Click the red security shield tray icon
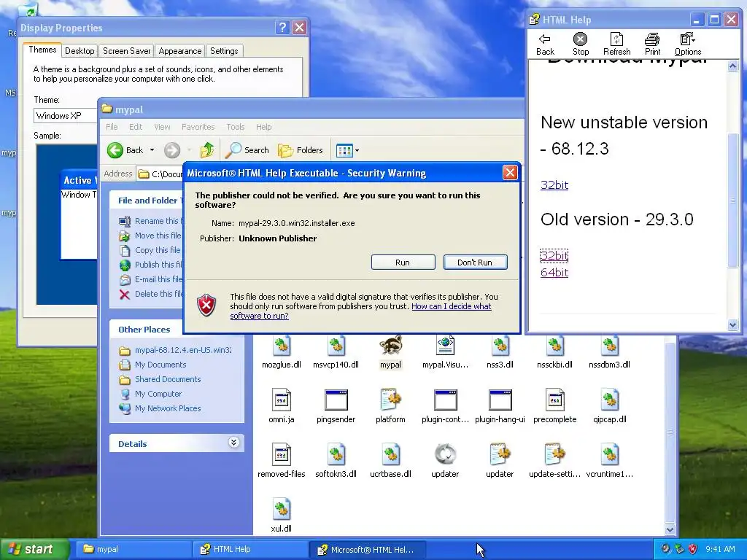The height and width of the screenshot is (560, 747). tap(693, 549)
